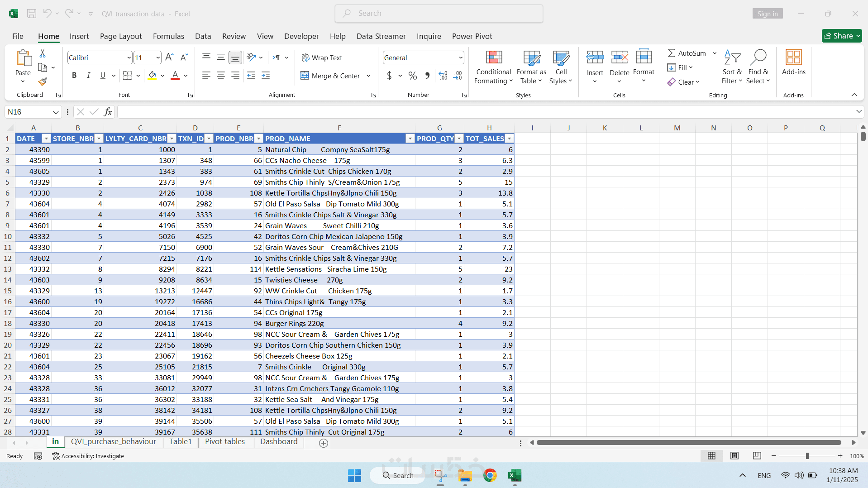868x488 pixels.
Task: Click the Format Painter icon
Action: pyautogui.click(x=43, y=81)
